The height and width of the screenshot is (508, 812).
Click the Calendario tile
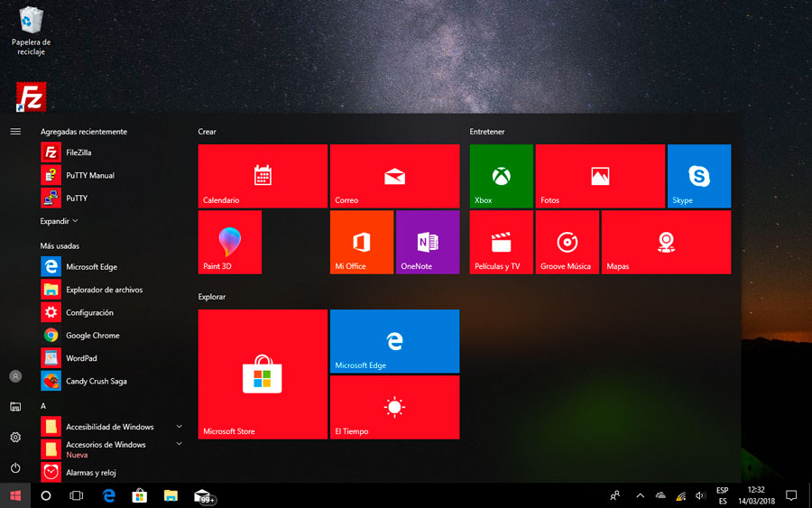[263, 176]
